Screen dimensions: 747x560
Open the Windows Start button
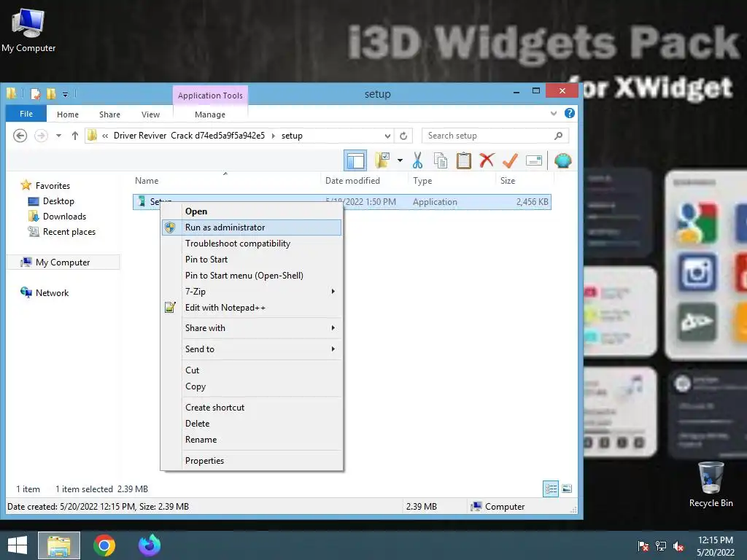18,545
